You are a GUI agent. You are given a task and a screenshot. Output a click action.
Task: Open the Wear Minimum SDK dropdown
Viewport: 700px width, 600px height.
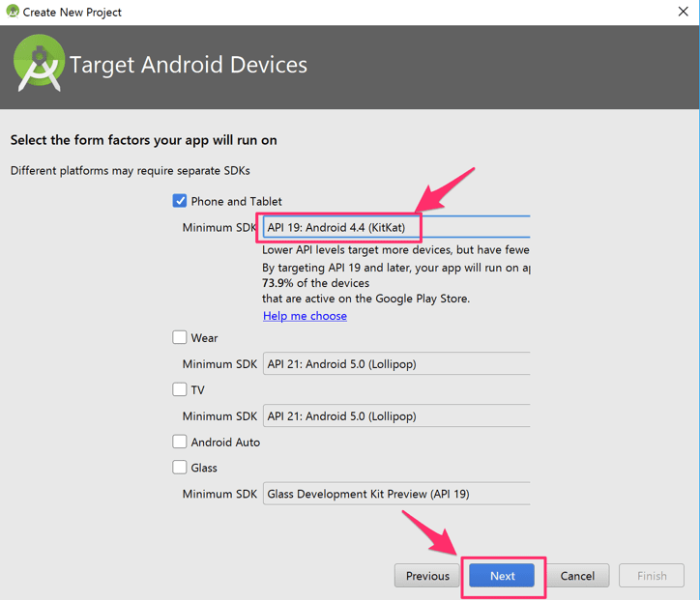(x=396, y=363)
